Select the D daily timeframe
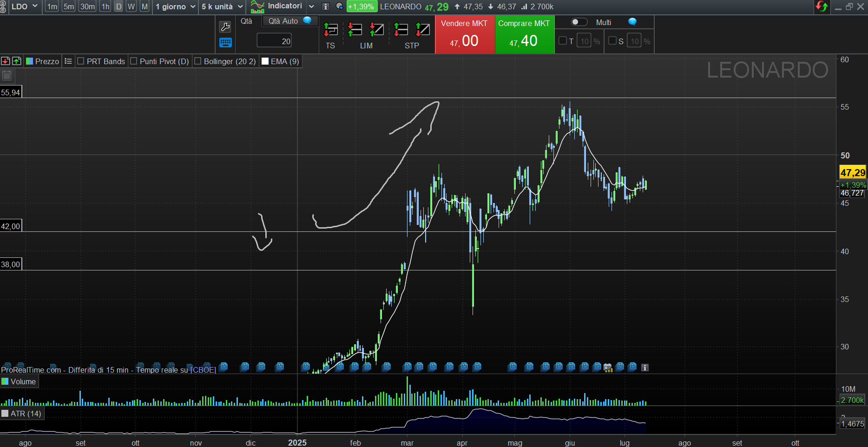 click(x=118, y=7)
